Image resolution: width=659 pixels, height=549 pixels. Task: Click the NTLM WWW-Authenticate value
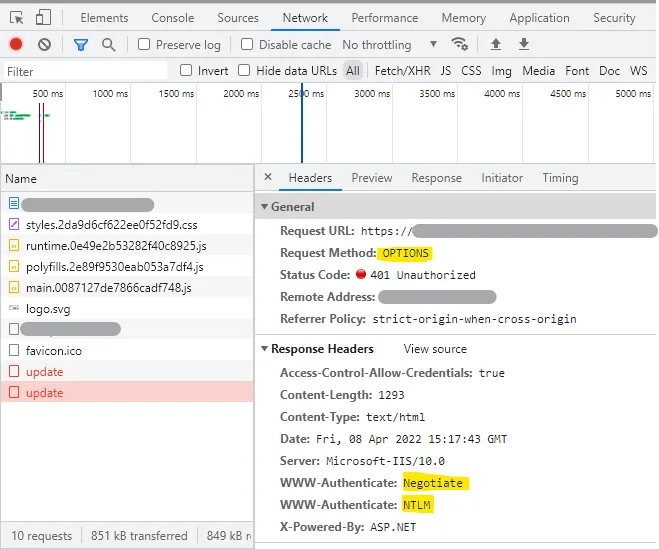pos(416,505)
